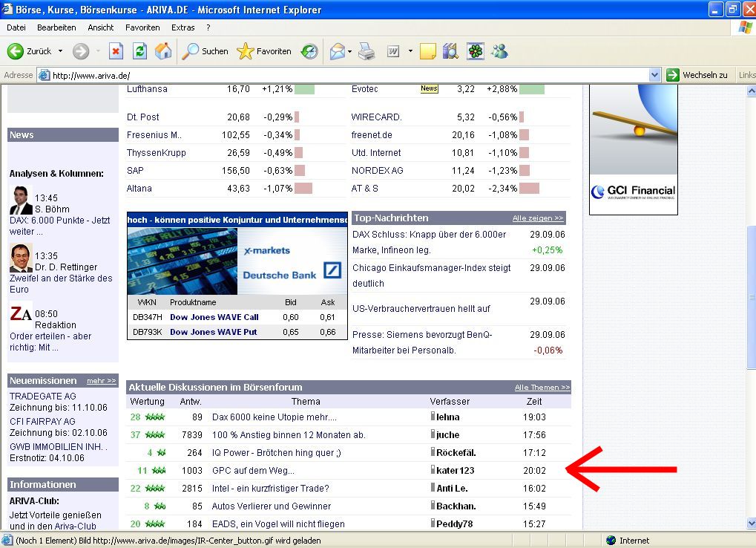Image resolution: width=756 pixels, height=548 pixels.
Task: Open US-Verbrauchervertrauen hellt auf news
Action: pyautogui.click(x=421, y=309)
